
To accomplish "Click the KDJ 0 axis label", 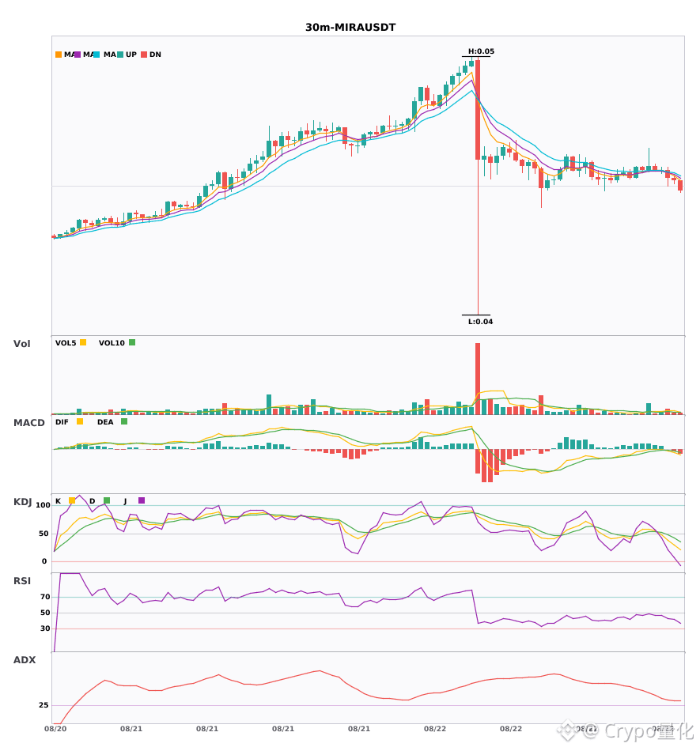I will (x=44, y=561).
